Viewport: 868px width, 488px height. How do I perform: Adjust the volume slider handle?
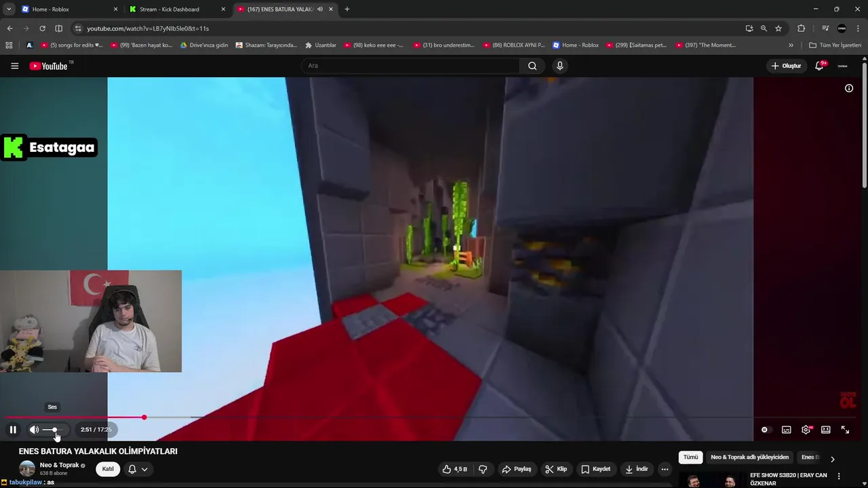click(55, 430)
